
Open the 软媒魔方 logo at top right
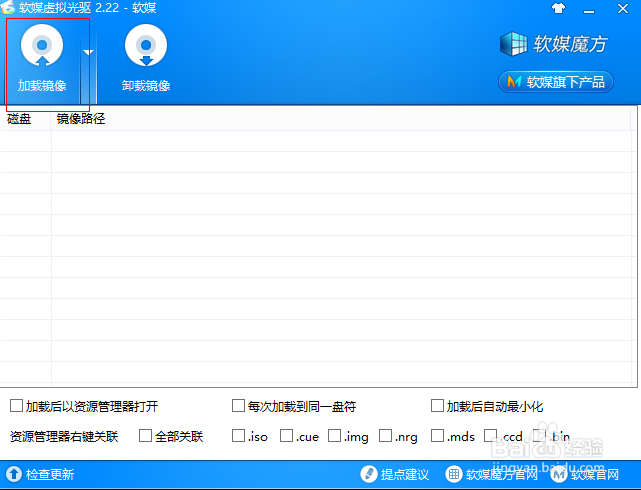coord(554,44)
